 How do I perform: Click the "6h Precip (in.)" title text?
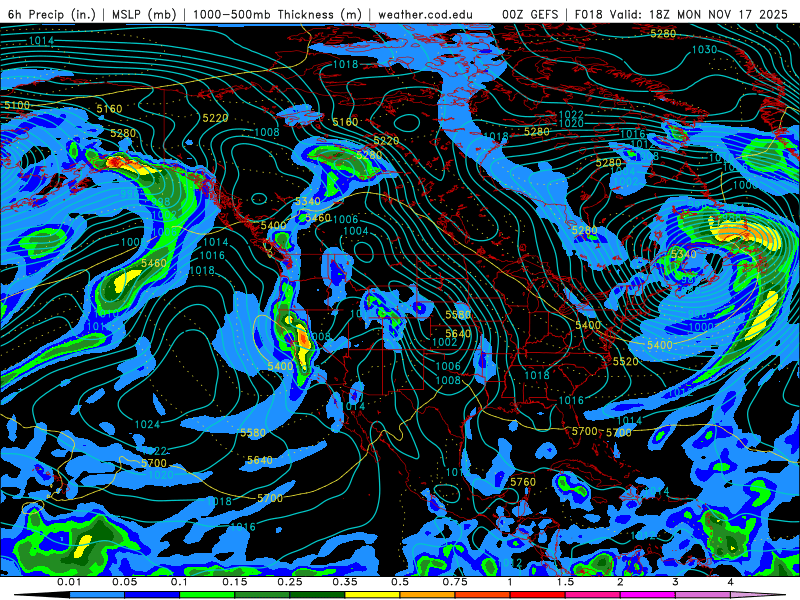[x=52, y=14]
